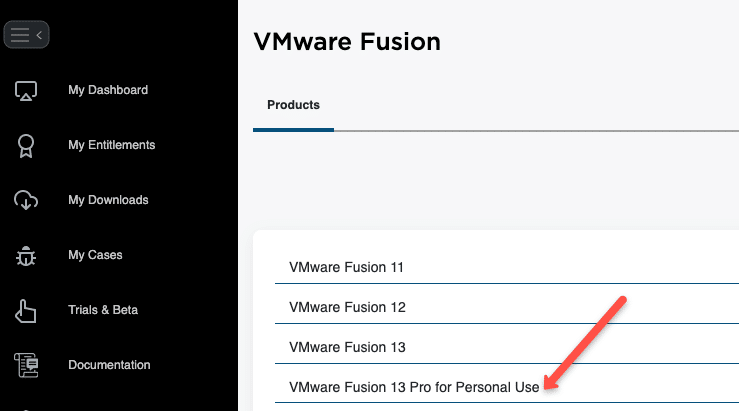This screenshot has height=411, width=739.
Task: Expand the VMware Fusion 11 row
Action: tap(507, 267)
